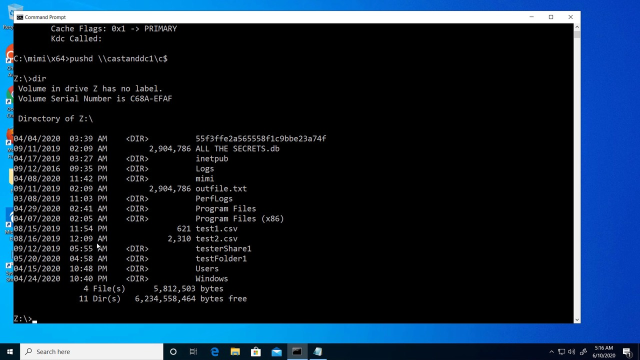Click the scrollbar up arrow
640x360 pixels.
coord(577,27)
